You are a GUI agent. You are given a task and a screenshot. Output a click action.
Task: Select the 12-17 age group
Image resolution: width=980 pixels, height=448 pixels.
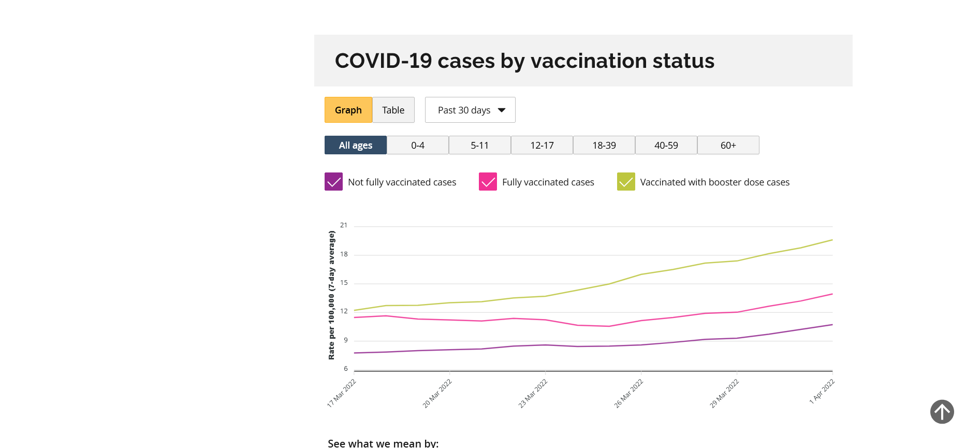tap(542, 145)
